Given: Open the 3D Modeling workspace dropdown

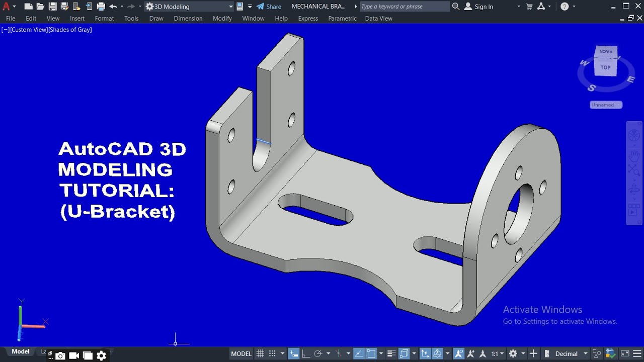Looking at the screenshot, I should [x=189, y=7].
